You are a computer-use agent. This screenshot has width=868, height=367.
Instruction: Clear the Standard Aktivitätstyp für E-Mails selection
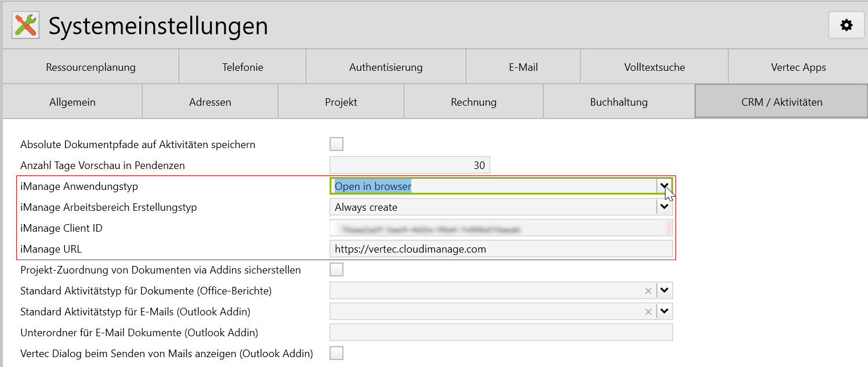648,312
